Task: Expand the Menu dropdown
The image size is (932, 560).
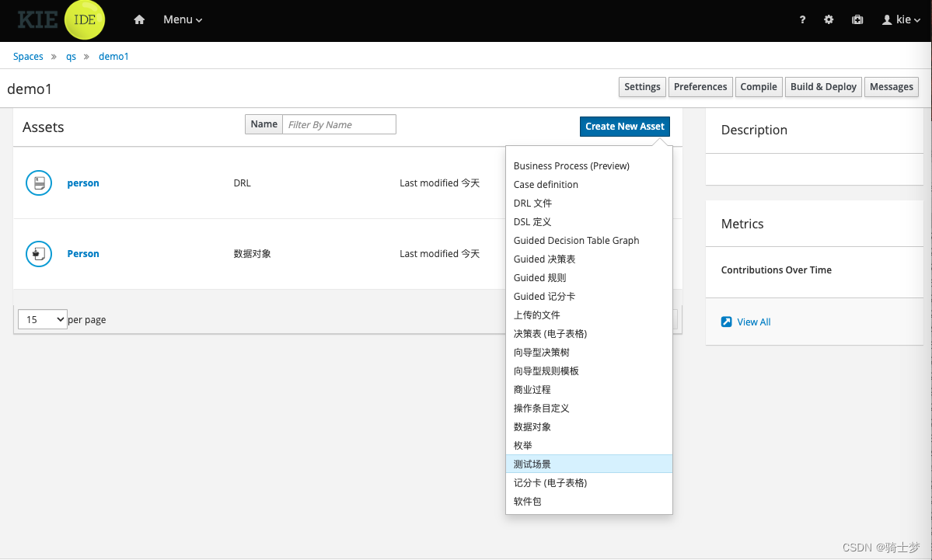Action: 183,19
